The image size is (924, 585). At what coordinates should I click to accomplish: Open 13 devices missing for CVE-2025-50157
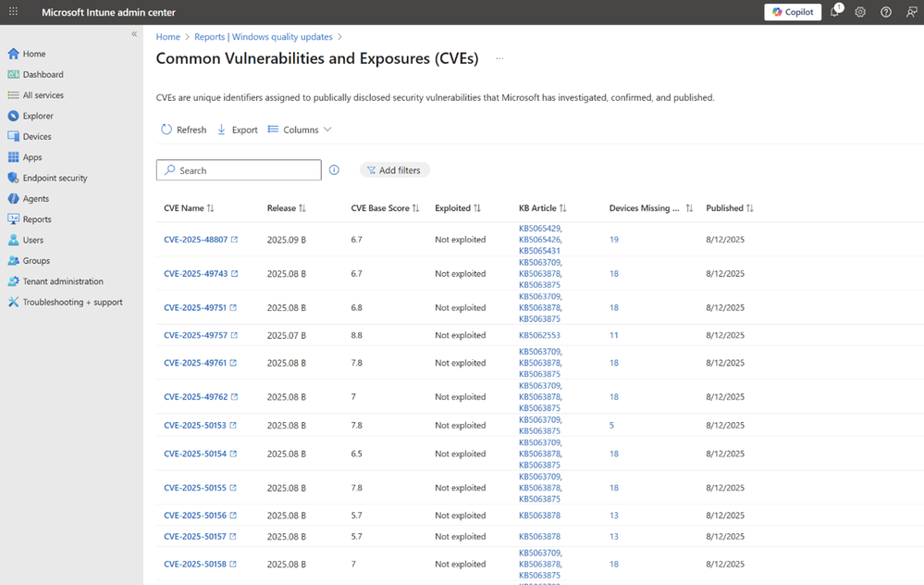[x=614, y=537]
